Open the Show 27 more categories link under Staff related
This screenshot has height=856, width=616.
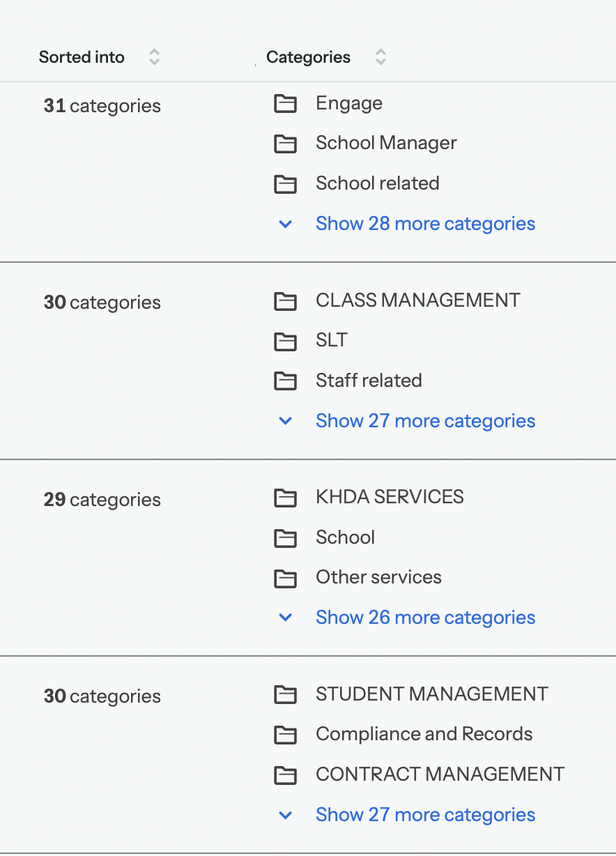425,421
